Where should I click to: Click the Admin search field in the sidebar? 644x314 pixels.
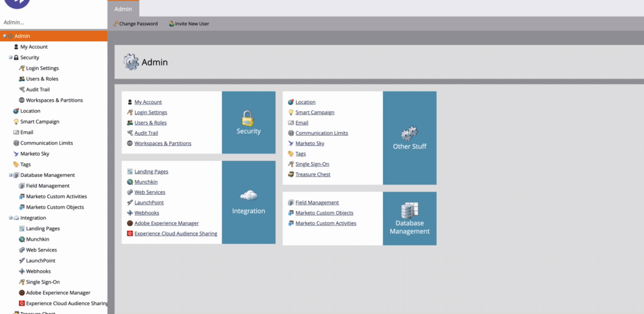(53, 22)
